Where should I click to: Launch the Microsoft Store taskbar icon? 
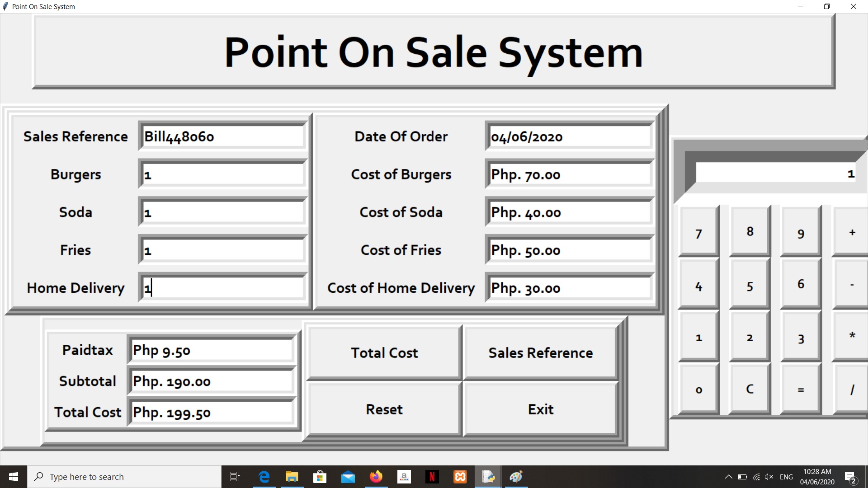(320, 477)
